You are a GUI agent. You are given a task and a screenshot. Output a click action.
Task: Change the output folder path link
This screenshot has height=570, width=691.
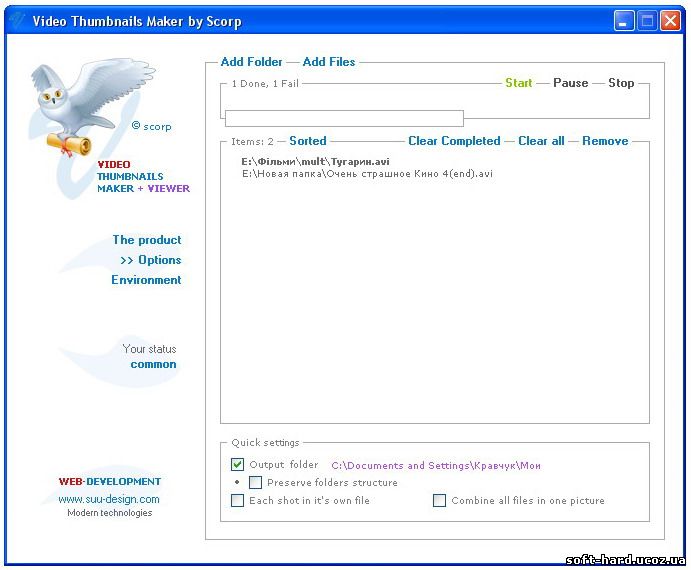[436, 466]
